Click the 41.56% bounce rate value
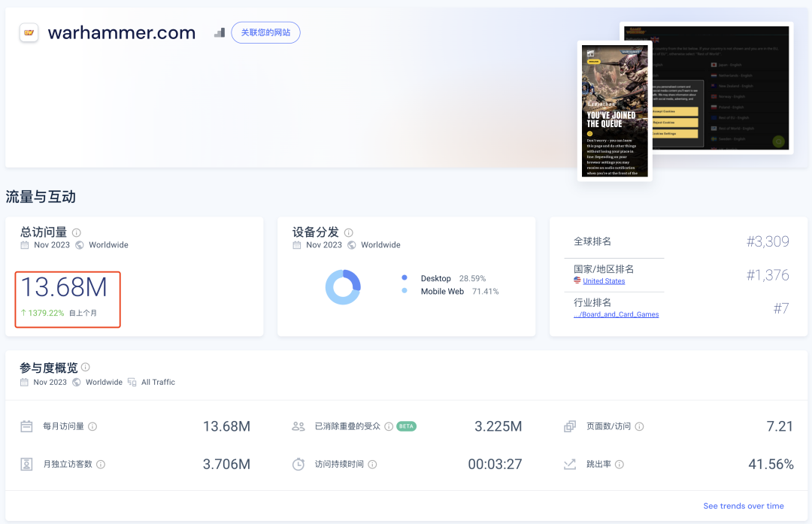Image resolution: width=812 pixels, height=524 pixels. click(x=771, y=465)
